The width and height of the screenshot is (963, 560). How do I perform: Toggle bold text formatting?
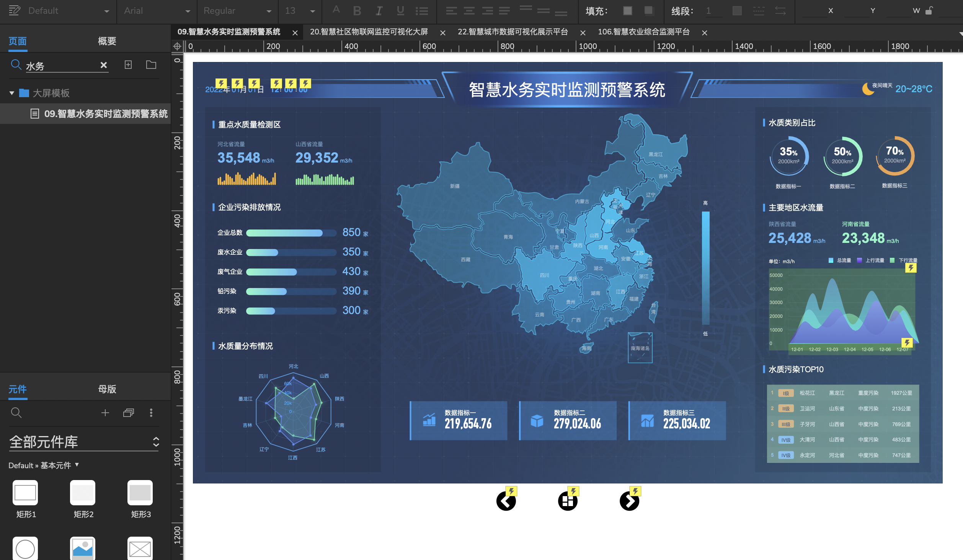pyautogui.click(x=357, y=11)
